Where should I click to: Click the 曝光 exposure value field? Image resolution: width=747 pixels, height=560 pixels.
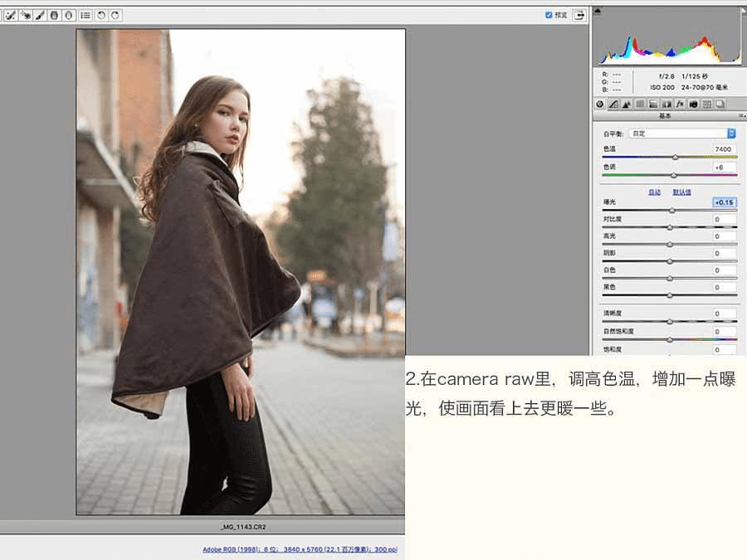click(x=724, y=202)
